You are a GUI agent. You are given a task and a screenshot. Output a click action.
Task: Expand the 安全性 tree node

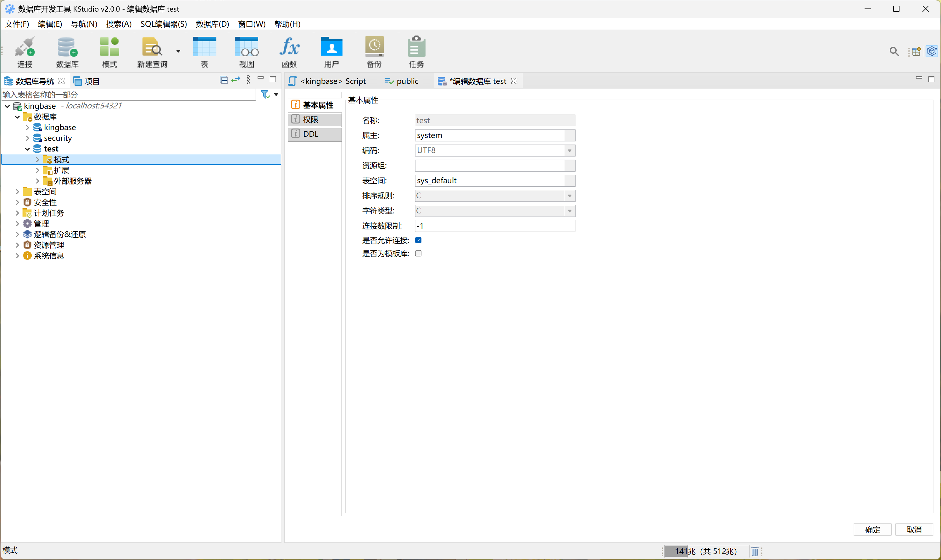click(x=17, y=202)
